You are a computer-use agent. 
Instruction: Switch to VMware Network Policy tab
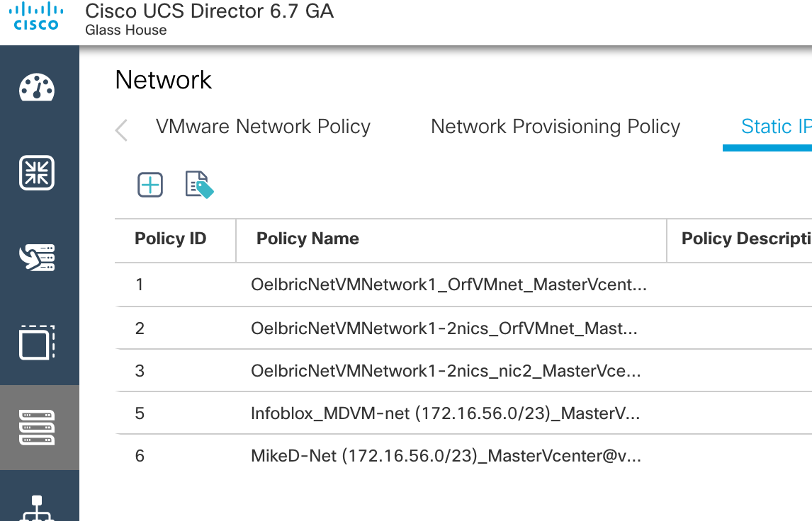(x=263, y=127)
